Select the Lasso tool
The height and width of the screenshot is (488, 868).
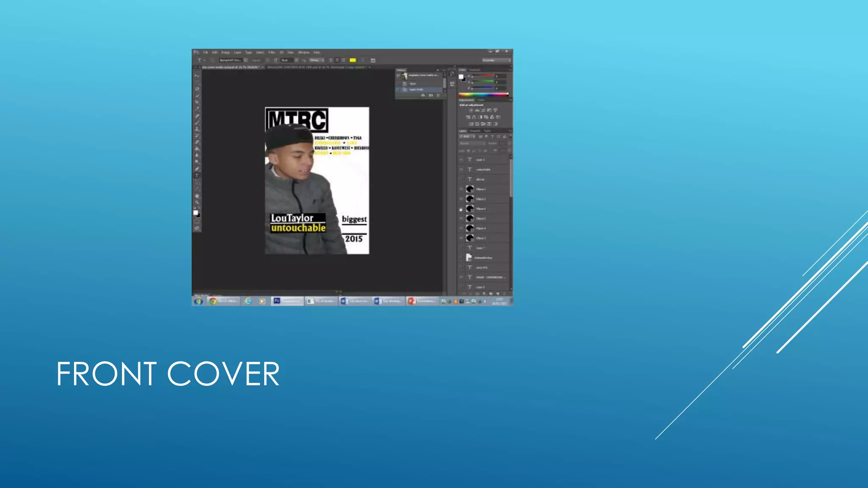coord(197,89)
